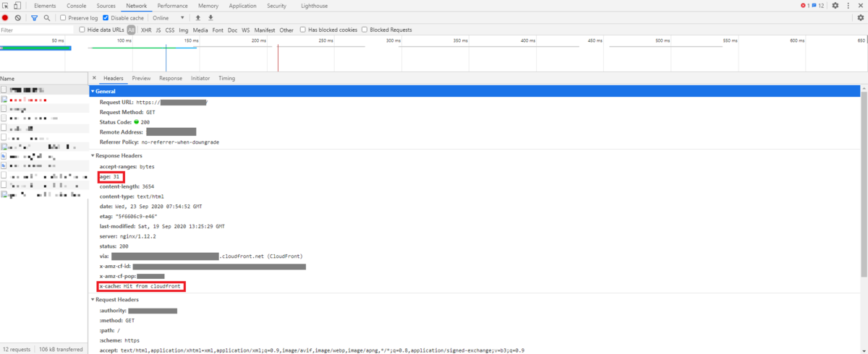Screen dimensions: 868x354
Task: Toggle the filter funnel icon
Action: (34, 17)
